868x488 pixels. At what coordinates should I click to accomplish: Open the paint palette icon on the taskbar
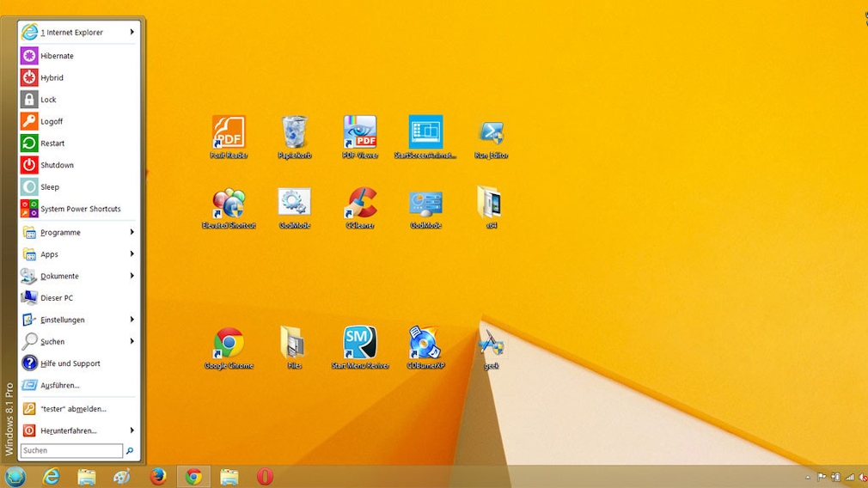tap(122, 476)
